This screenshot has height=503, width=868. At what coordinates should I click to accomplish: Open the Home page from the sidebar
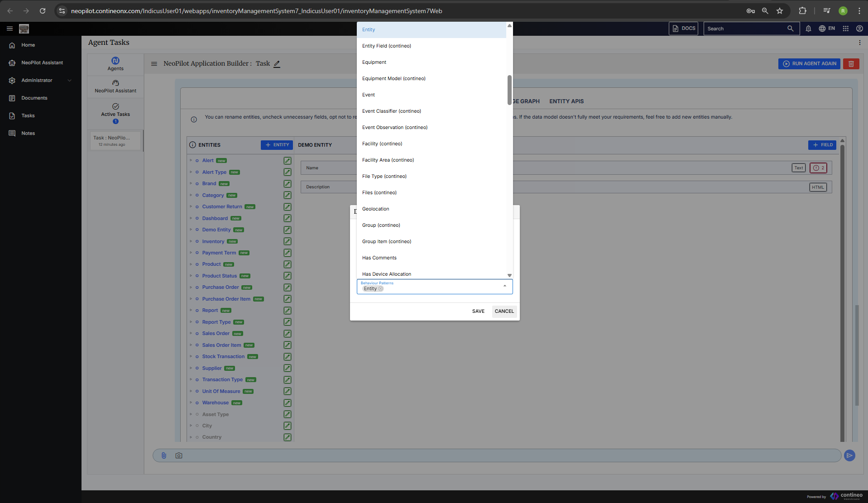coord(28,45)
